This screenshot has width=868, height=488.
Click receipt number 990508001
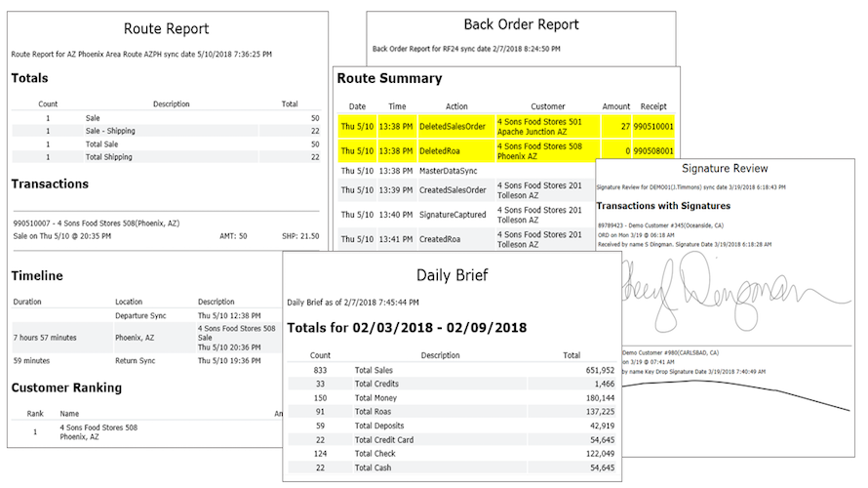(x=653, y=150)
